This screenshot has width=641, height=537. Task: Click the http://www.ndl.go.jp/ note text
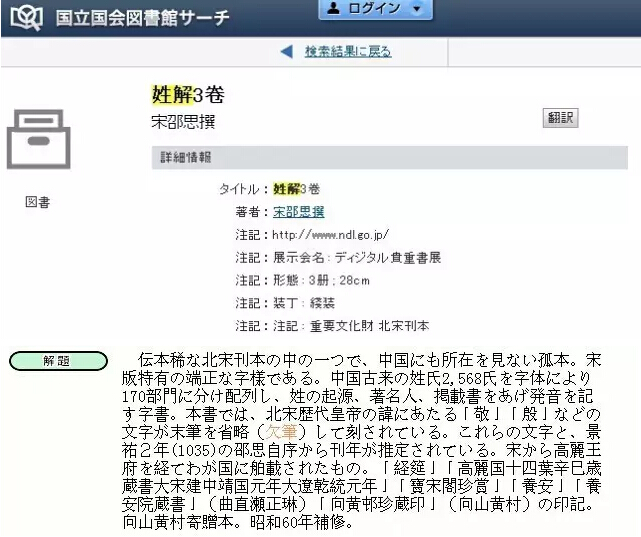329,235
